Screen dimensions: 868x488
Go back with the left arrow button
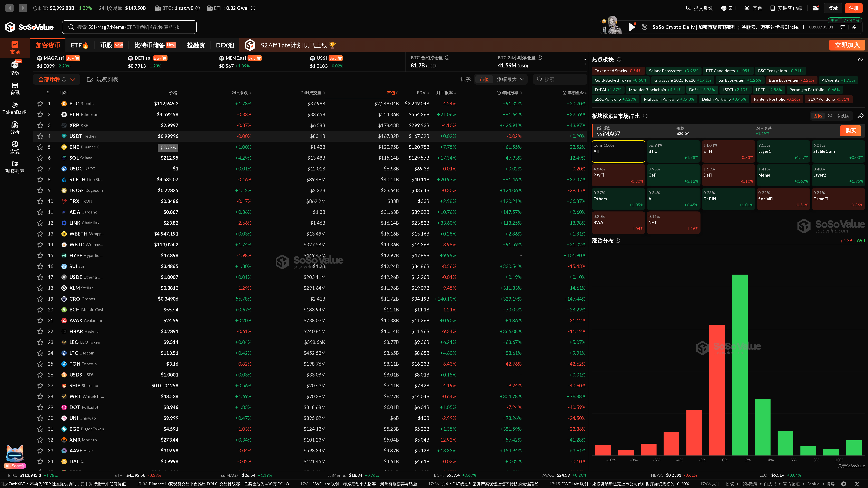(x=9, y=8)
